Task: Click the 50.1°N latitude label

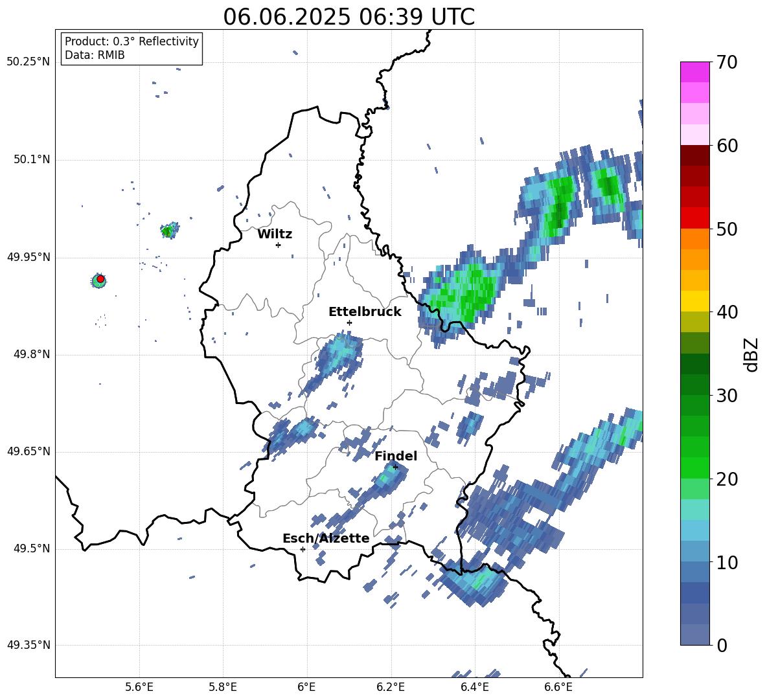Action: click(32, 160)
